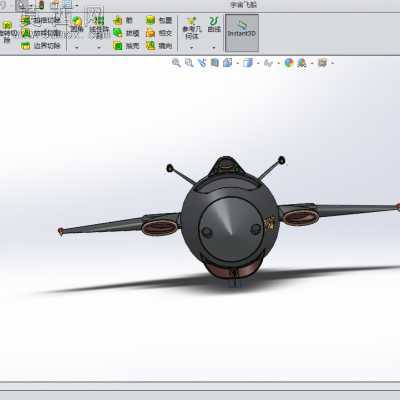The image size is (400, 400).
Task: Click the Display Style icon
Action: [x=248, y=63]
